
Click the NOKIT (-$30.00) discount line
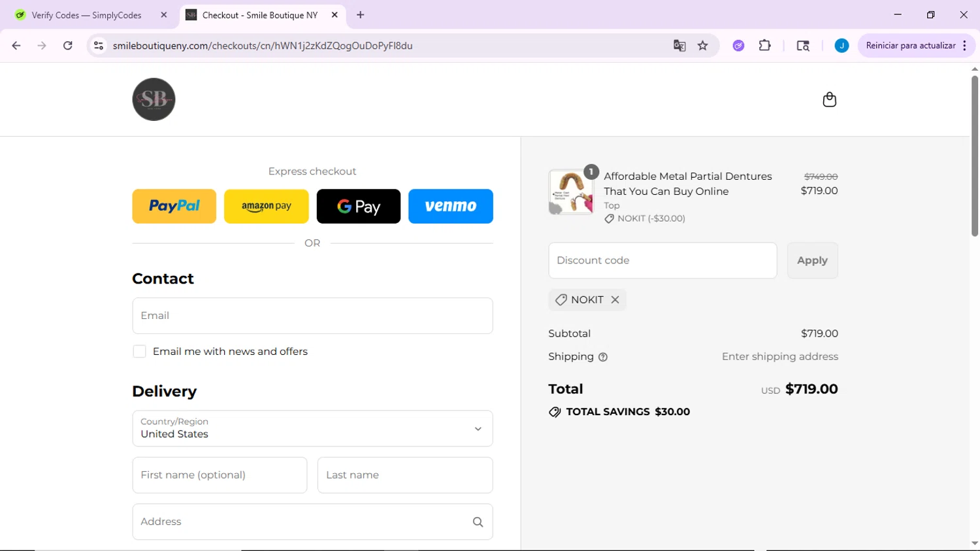645,218
